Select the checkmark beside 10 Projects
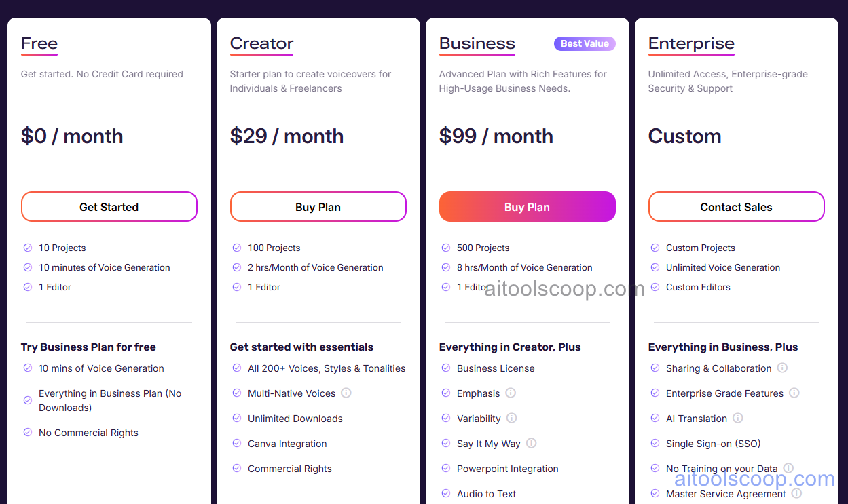This screenshot has width=848, height=504. [27, 248]
